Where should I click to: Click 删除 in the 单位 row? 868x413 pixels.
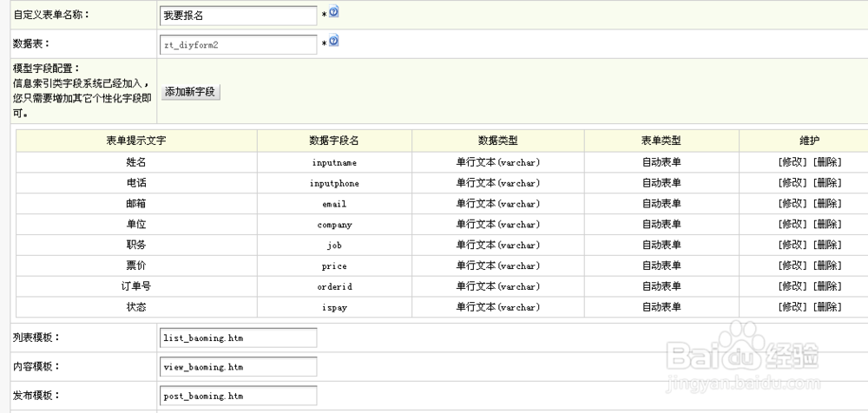click(827, 224)
